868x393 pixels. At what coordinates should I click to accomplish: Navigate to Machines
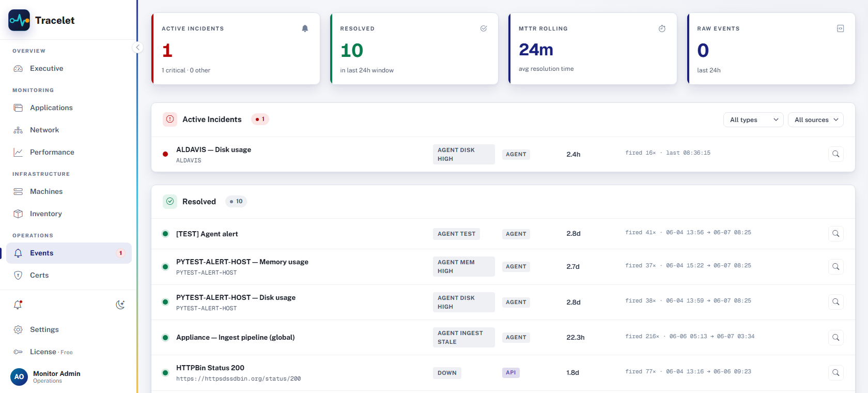69,191
